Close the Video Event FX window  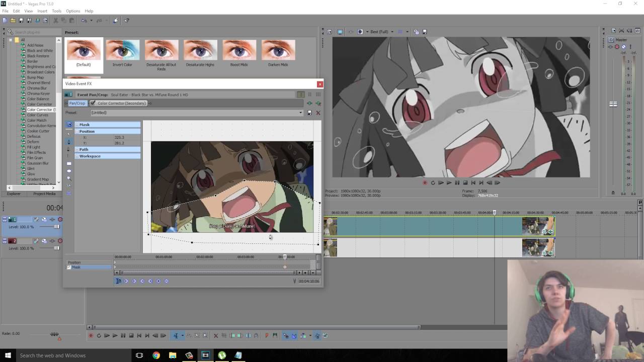[x=319, y=84]
